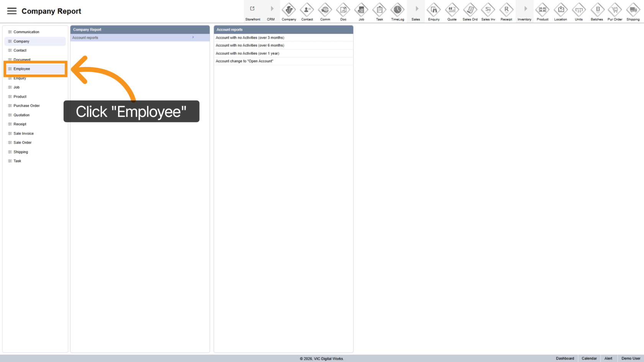This screenshot has width=644, height=362.
Task: Open Account with no Activities over 6 months
Action: (x=250, y=46)
